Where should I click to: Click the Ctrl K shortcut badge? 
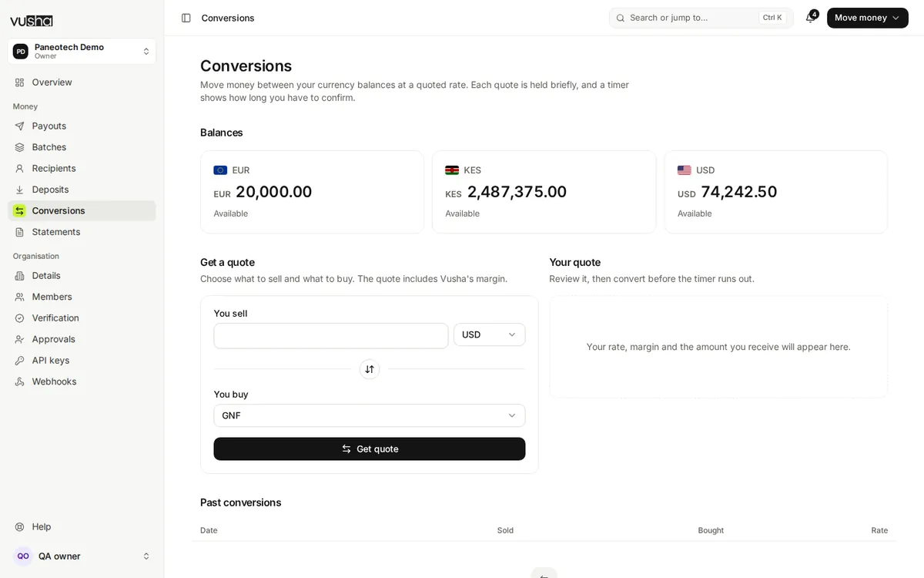(x=772, y=18)
